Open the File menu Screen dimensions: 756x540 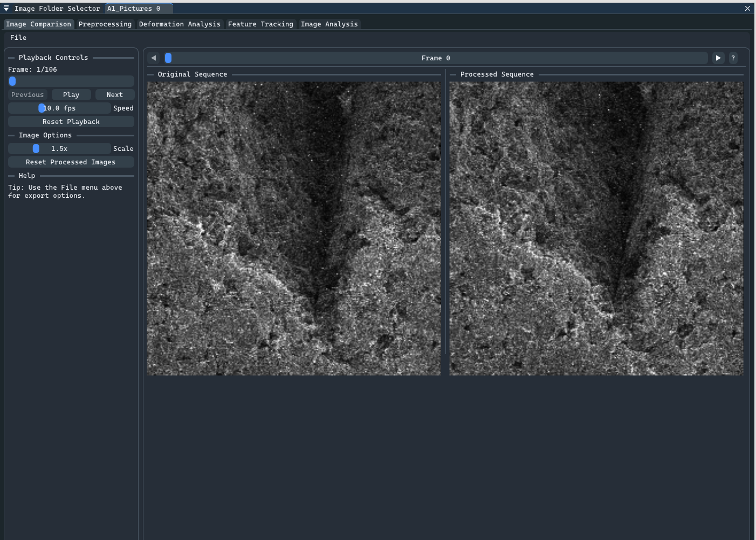[x=18, y=37]
